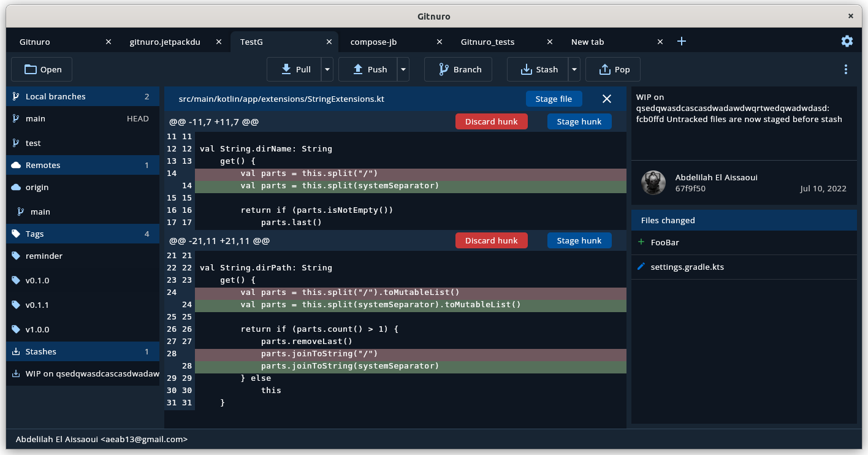
Task: Select the test local branch
Action: [x=83, y=143]
